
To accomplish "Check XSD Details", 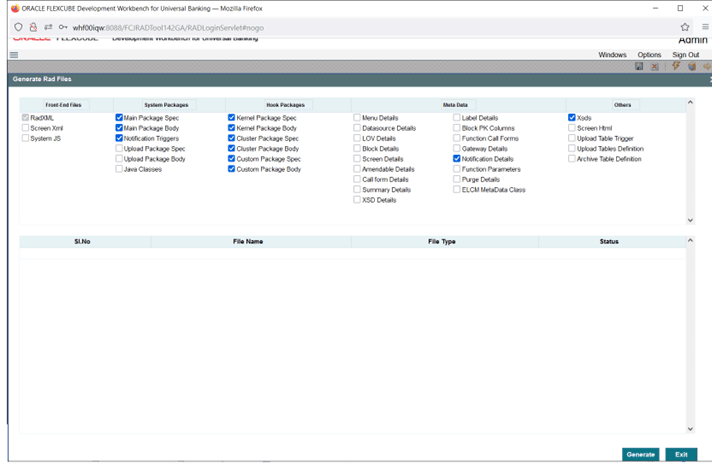I will point(357,200).
